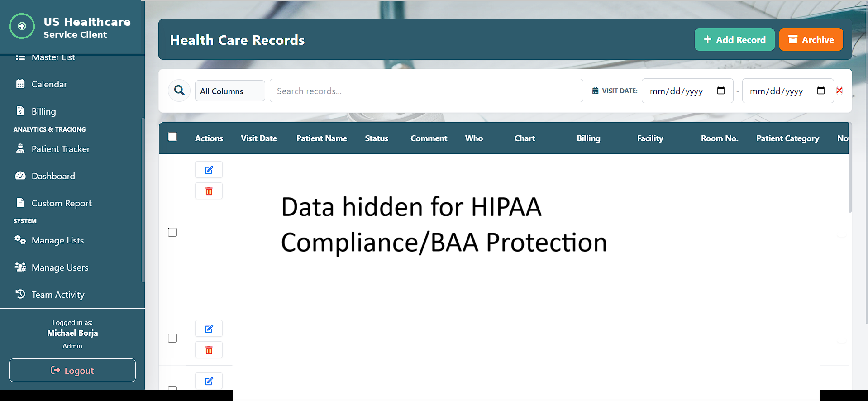
Task: Click delete trash icon on second record
Action: [x=209, y=350]
